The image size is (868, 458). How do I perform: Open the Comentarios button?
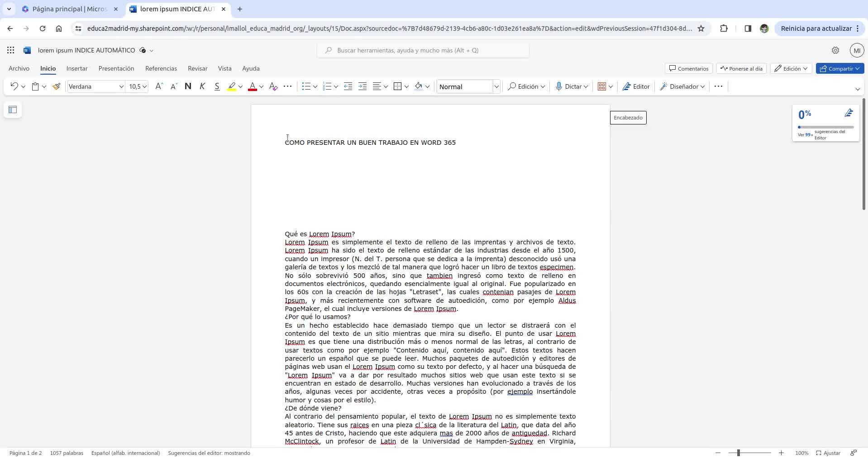(x=689, y=68)
